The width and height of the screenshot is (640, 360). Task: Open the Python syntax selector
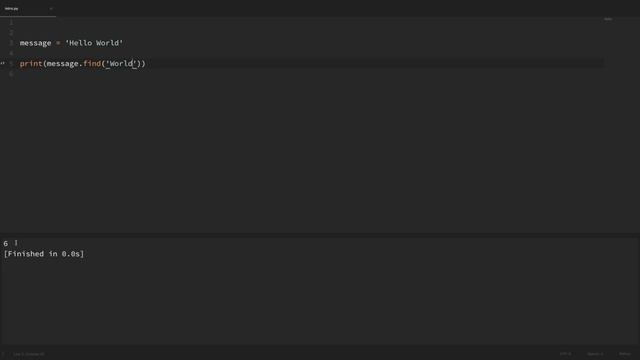click(x=624, y=354)
